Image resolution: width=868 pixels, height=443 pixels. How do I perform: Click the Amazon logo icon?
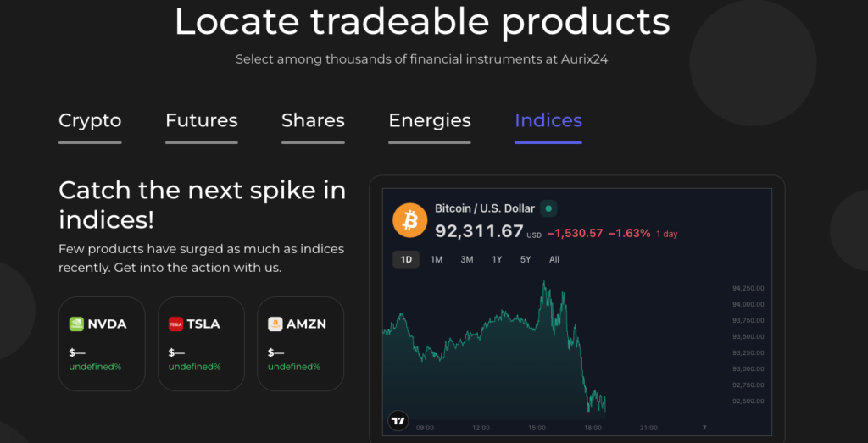[275, 324]
